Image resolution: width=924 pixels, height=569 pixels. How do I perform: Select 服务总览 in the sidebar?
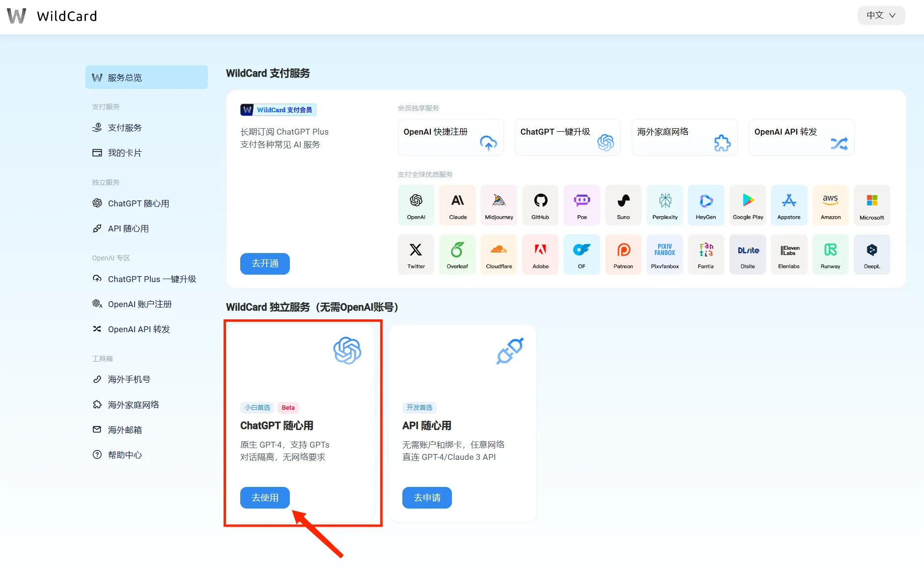point(146,77)
